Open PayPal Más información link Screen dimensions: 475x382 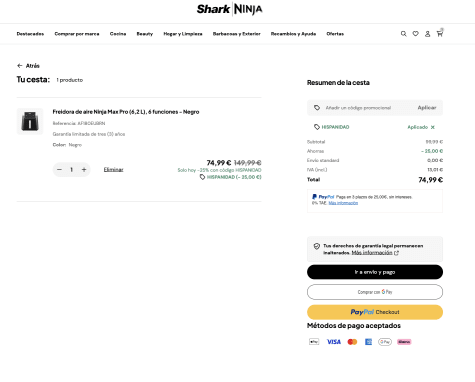[343, 203]
